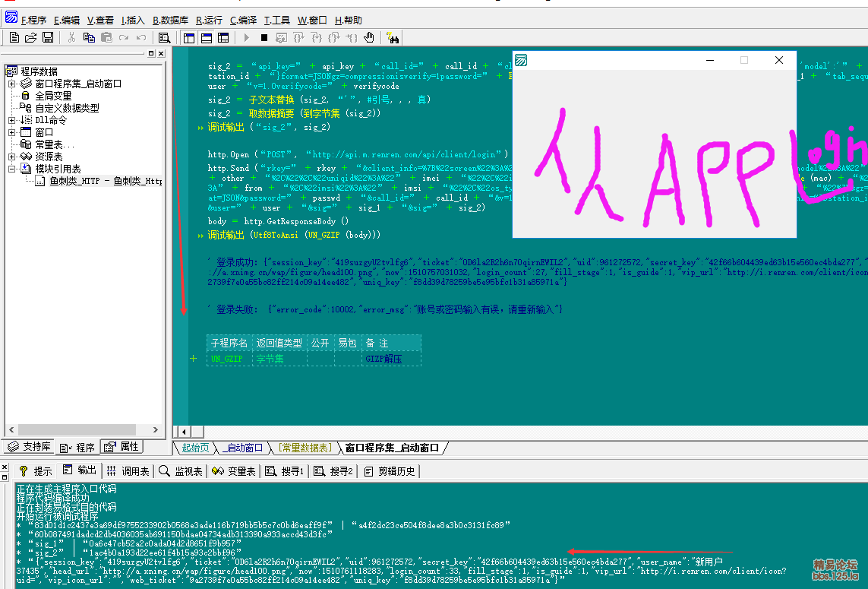This screenshot has width=868, height=589.
Task: Toggle the left work panel layout button
Action: [188, 37]
